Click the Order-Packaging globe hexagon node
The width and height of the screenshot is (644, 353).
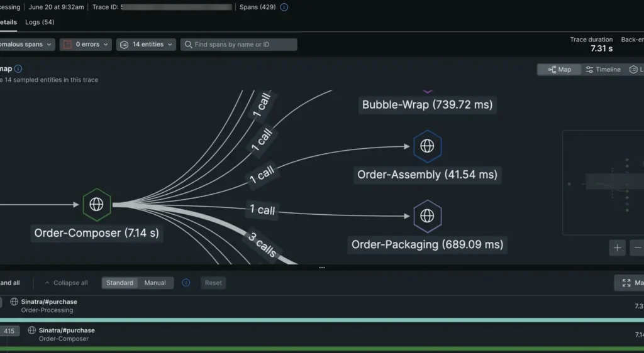coord(427,216)
